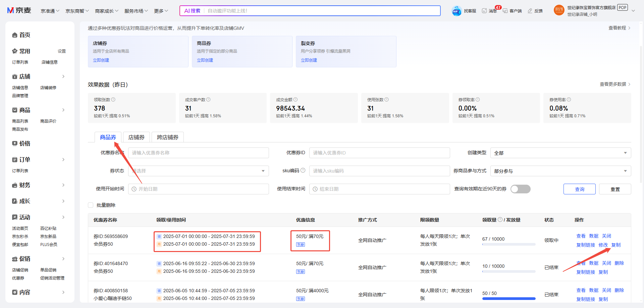Click the help icon beside 领取张数
The image size is (644, 308).
tap(113, 100)
